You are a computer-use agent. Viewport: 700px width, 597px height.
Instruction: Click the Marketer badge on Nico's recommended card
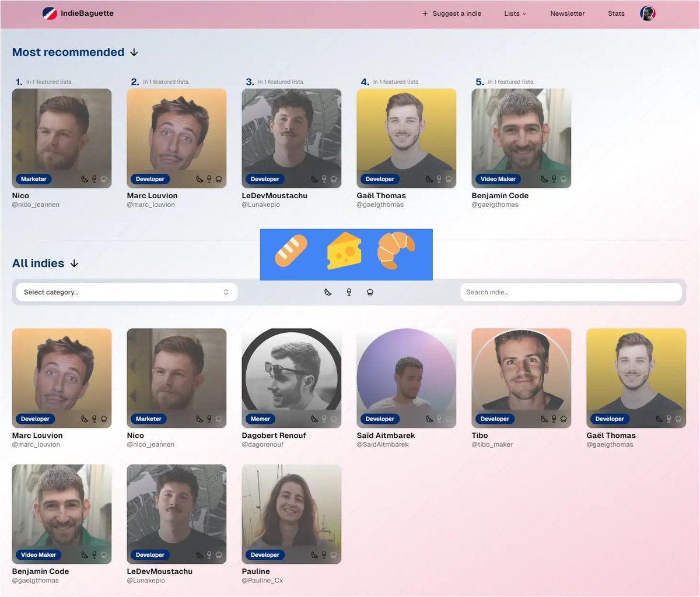pyautogui.click(x=33, y=179)
